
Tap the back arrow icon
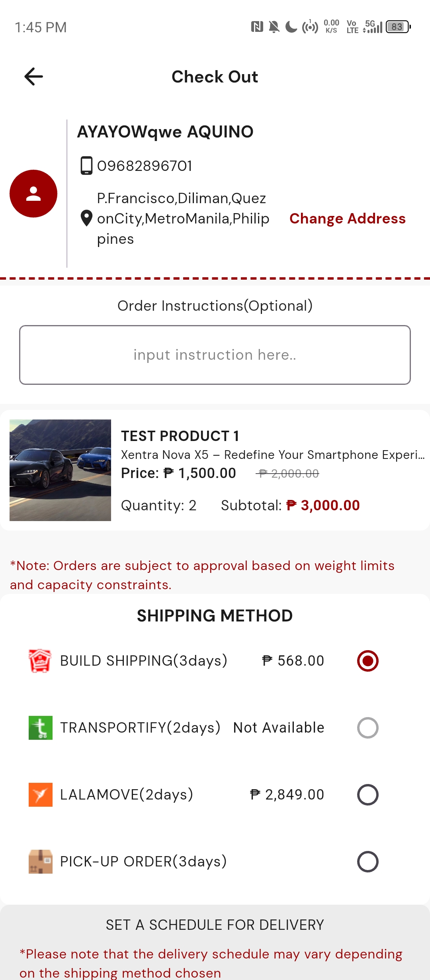coord(34,76)
